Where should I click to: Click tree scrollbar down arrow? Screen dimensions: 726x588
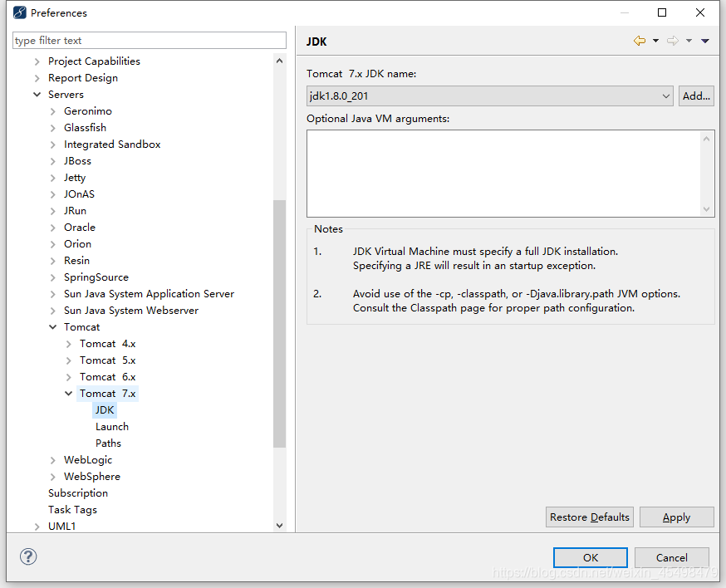point(279,526)
